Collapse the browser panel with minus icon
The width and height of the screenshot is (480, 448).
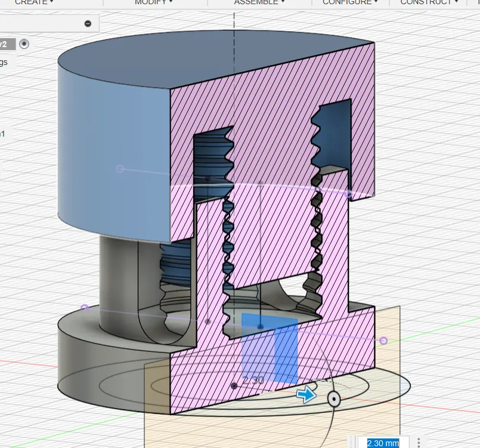coord(88,24)
